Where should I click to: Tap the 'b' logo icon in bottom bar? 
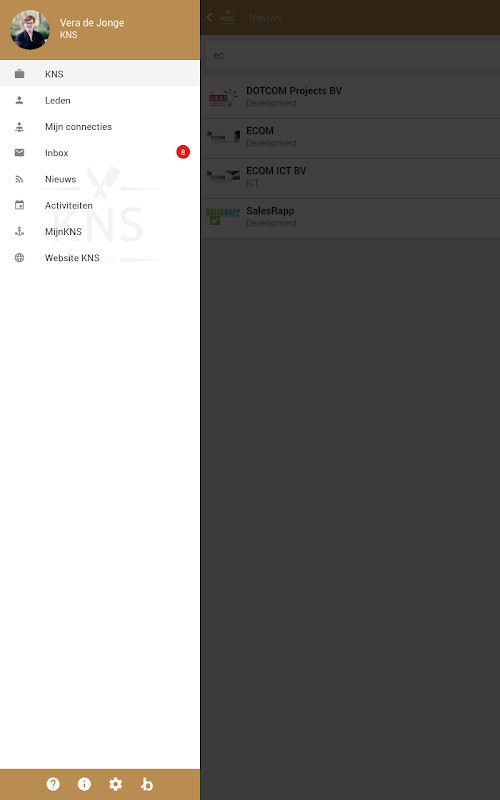[147, 784]
